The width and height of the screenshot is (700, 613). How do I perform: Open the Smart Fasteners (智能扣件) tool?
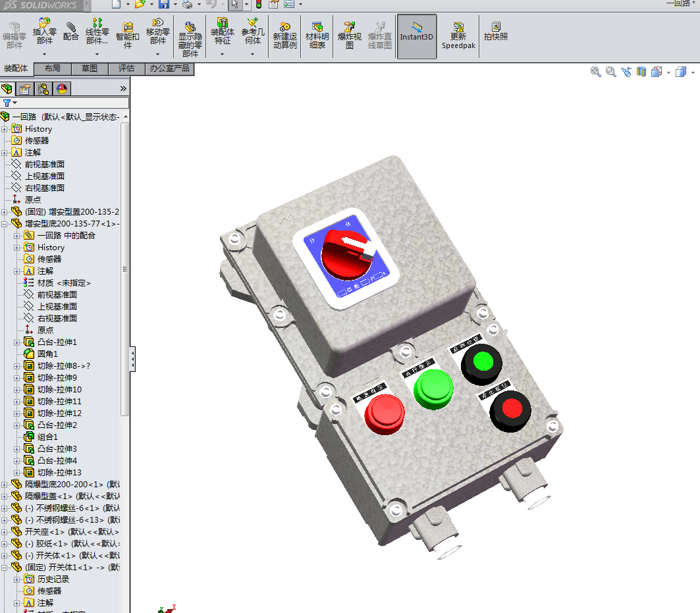[x=128, y=34]
